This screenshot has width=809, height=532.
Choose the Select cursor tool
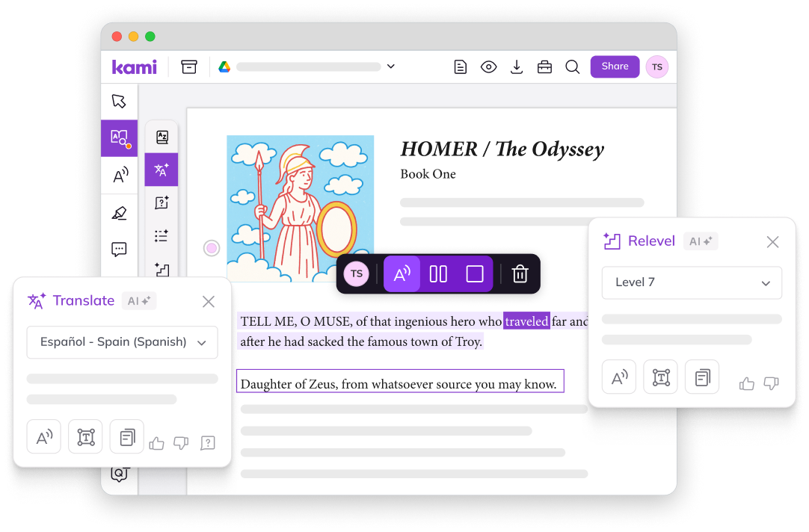pyautogui.click(x=119, y=101)
